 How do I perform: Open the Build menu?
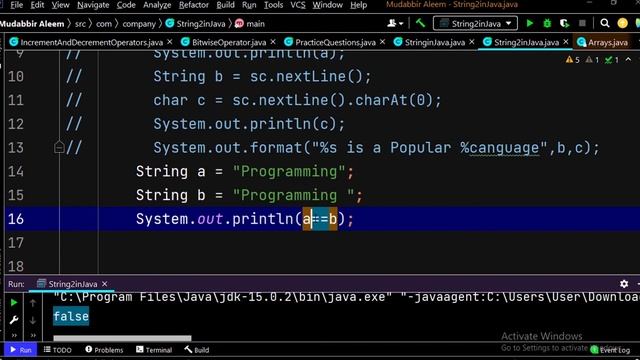click(225, 5)
